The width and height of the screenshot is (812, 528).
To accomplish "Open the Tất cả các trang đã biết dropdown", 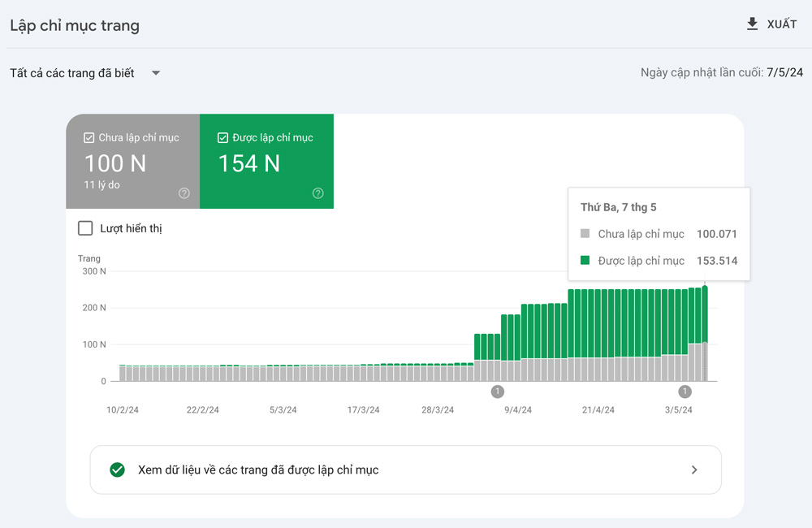I will point(73,73).
